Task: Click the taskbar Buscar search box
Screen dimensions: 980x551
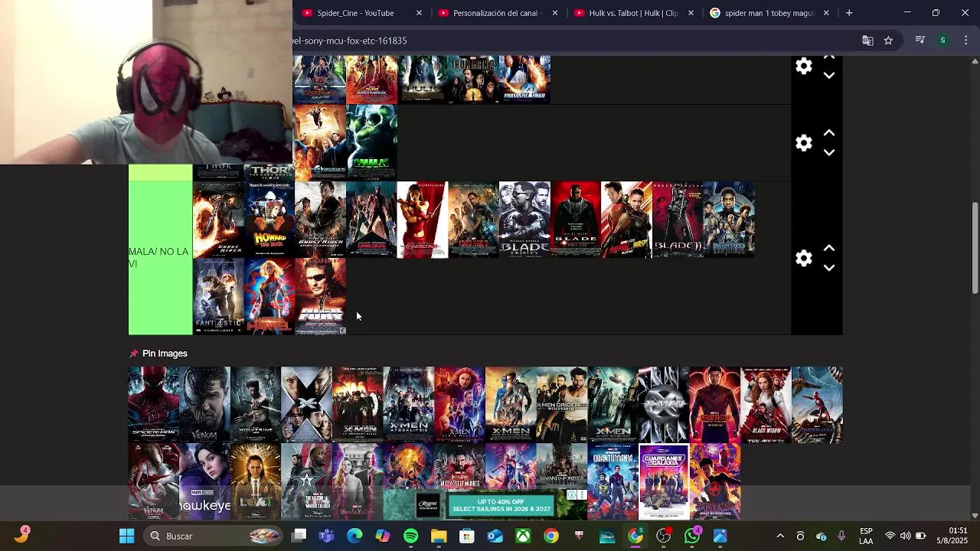Action: pos(214,536)
